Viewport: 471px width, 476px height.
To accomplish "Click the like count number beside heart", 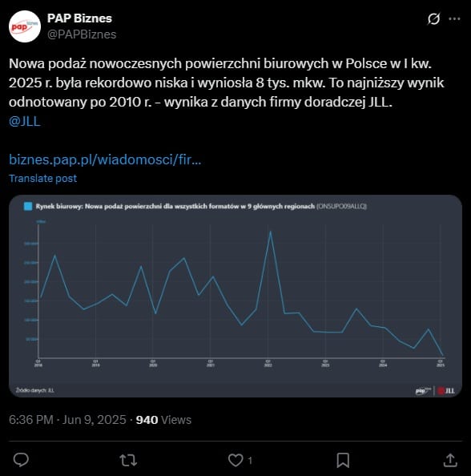I will (x=250, y=461).
